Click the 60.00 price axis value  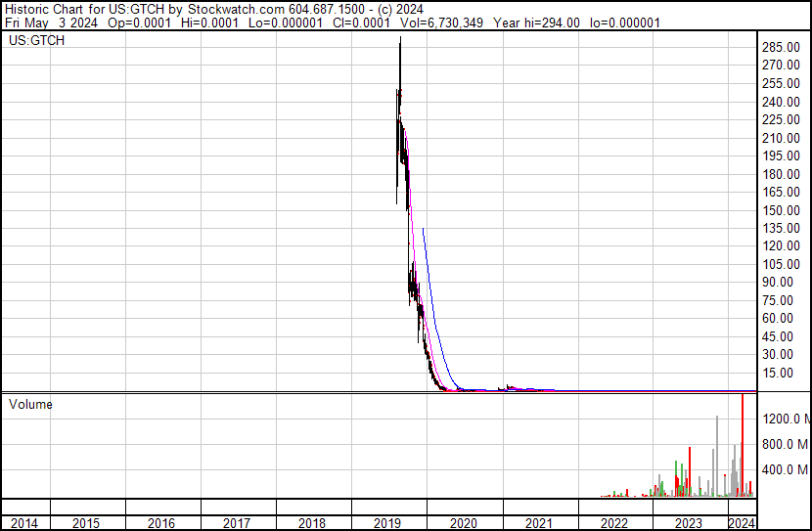pos(778,318)
